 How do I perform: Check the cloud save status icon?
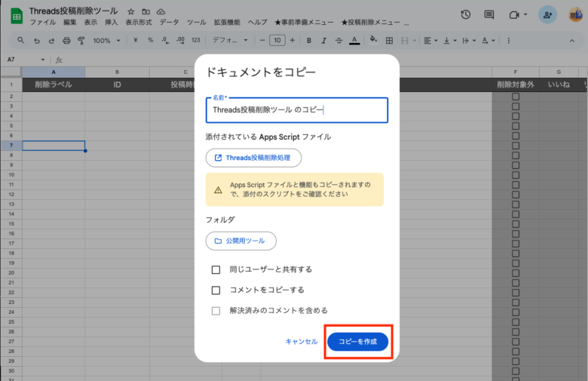161,11
